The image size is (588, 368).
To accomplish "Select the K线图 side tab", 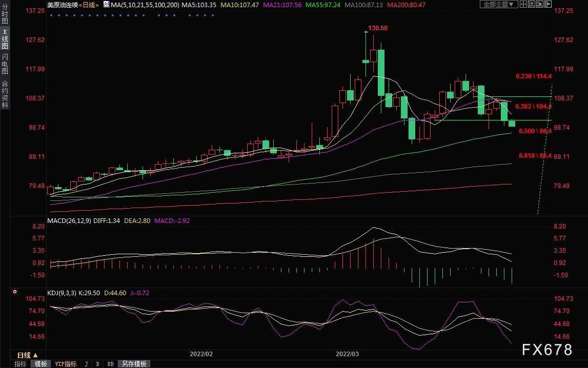I will tap(5, 39).
